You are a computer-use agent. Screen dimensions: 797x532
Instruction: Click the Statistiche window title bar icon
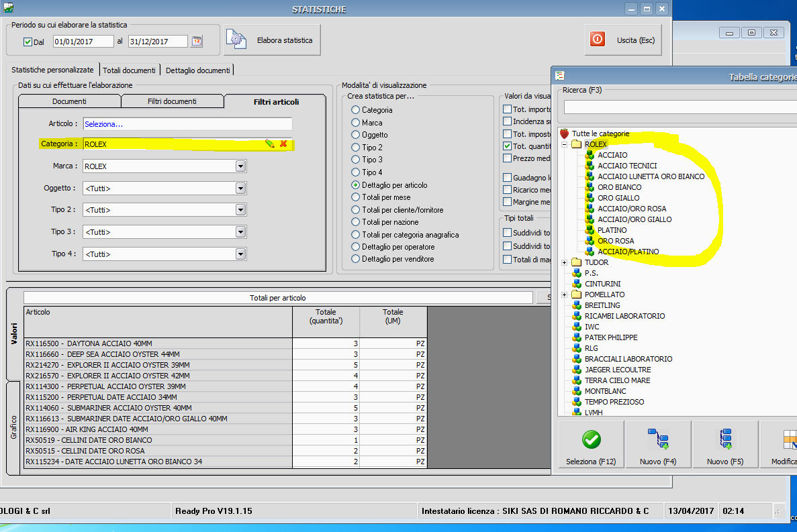(x=8, y=8)
